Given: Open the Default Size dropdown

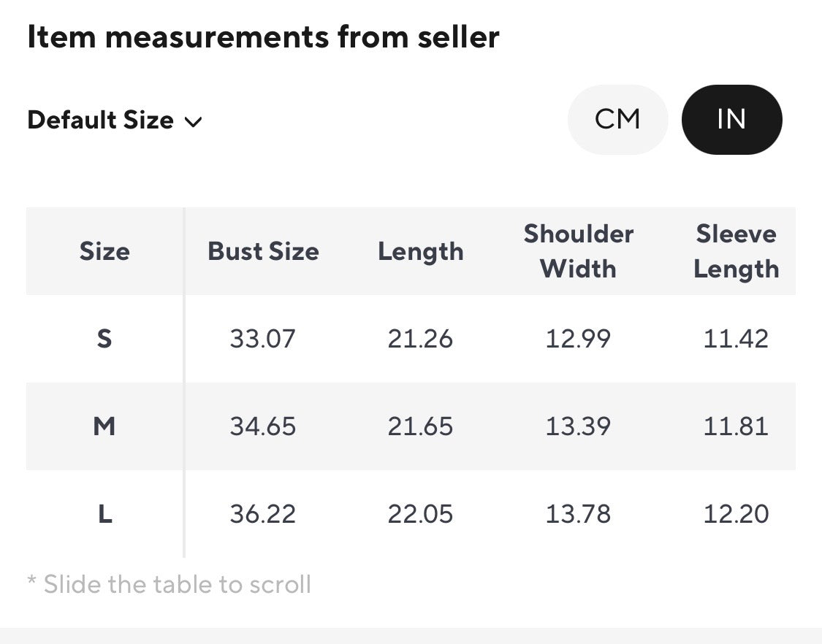Looking at the screenshot, I should click(115, 120).
